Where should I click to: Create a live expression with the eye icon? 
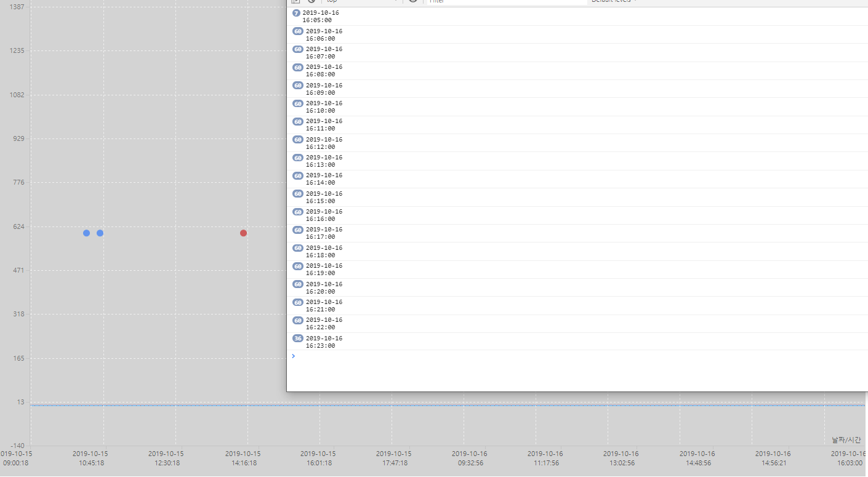click(412, 2)
